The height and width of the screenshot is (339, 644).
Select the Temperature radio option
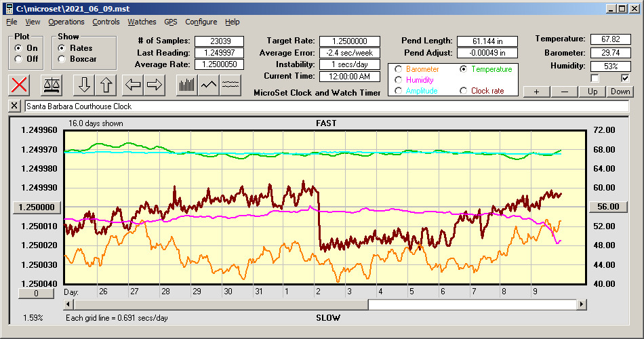[463, 69]
